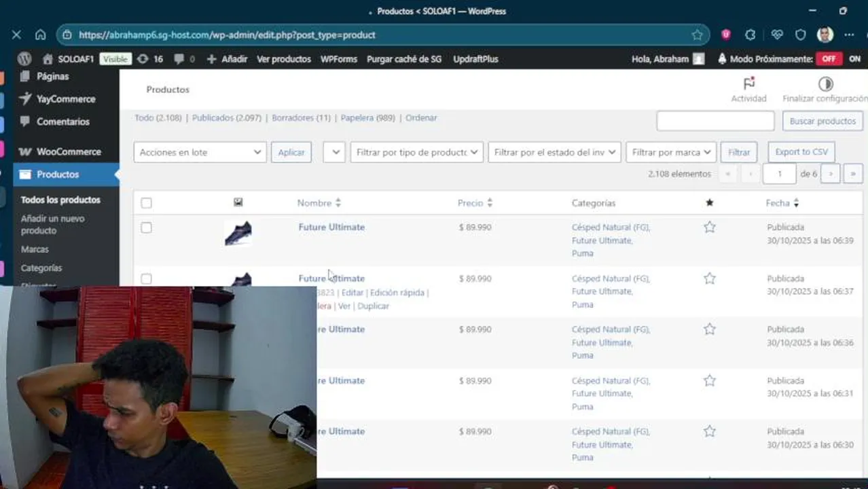Click the product search input field

[715, 121]
